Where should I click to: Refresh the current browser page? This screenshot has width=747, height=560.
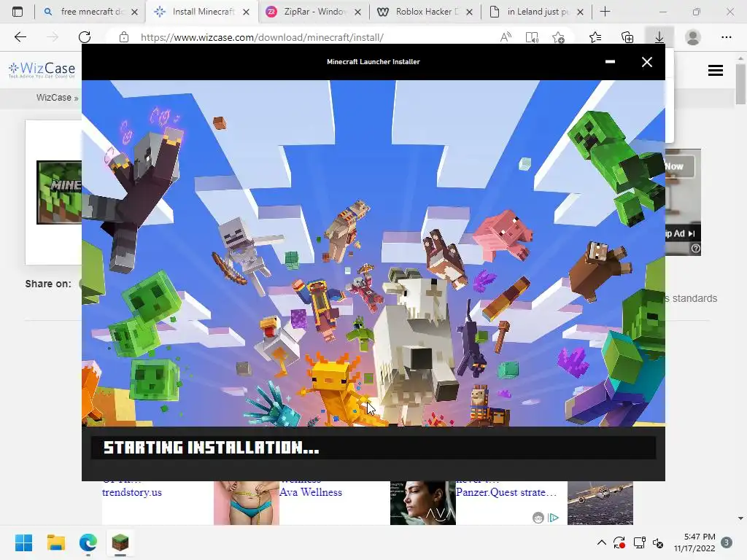[x=85, y=37]
